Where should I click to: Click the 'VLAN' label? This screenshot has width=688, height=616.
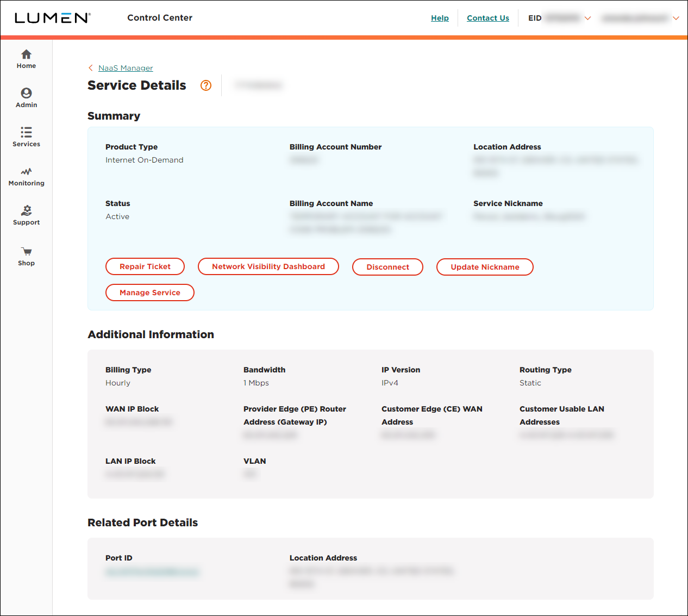click(255, 461)
